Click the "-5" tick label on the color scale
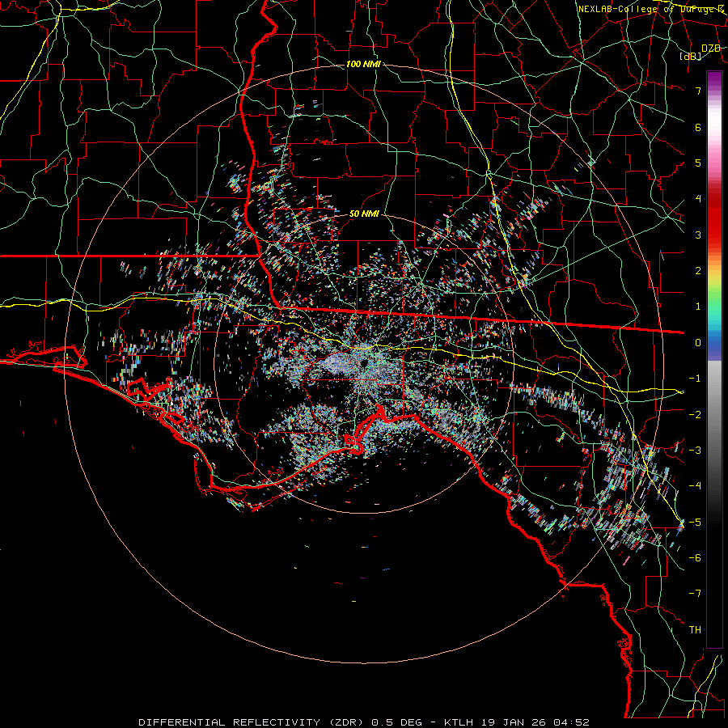Viewport: 728px width, 728px height. [695, 522]
